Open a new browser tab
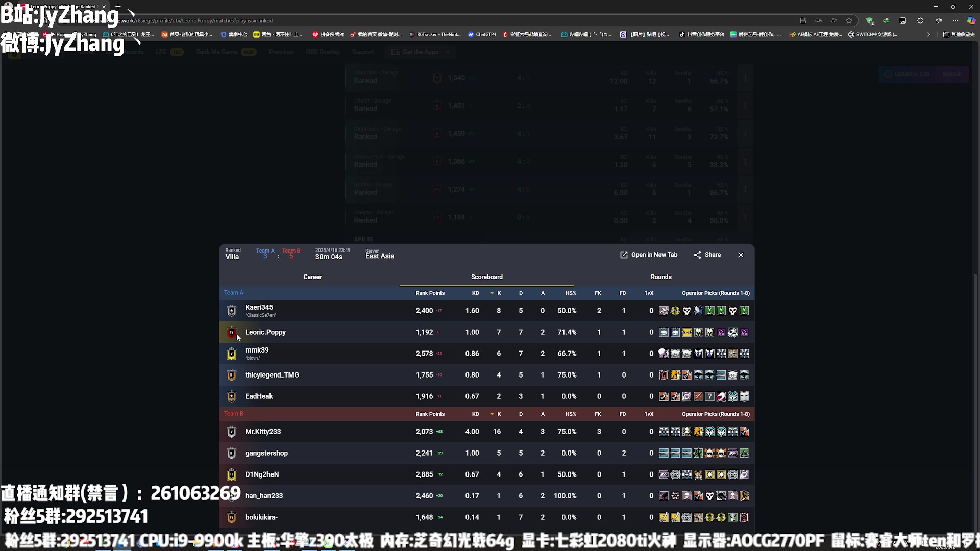 coord(118,7)
